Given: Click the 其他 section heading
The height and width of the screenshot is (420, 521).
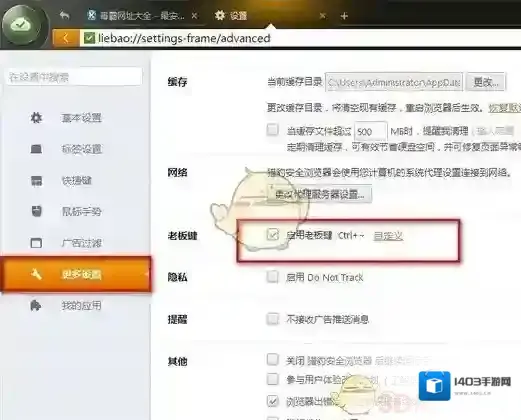Looking at the screenshot, I should 177,361.
